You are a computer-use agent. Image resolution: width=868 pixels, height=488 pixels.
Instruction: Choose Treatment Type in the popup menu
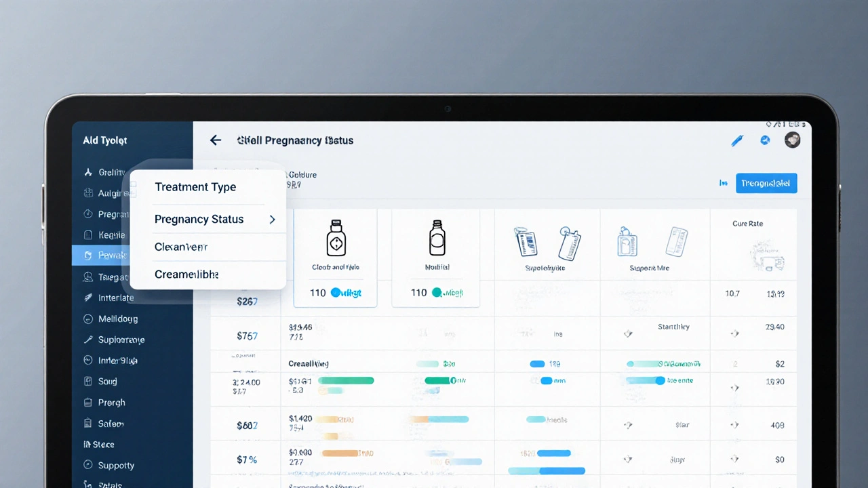(x=195, y=187)
